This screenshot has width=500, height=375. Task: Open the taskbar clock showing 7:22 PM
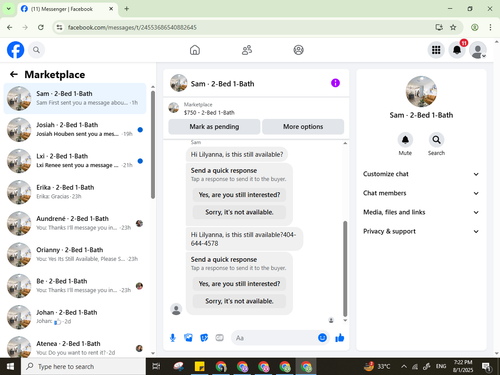463,366
